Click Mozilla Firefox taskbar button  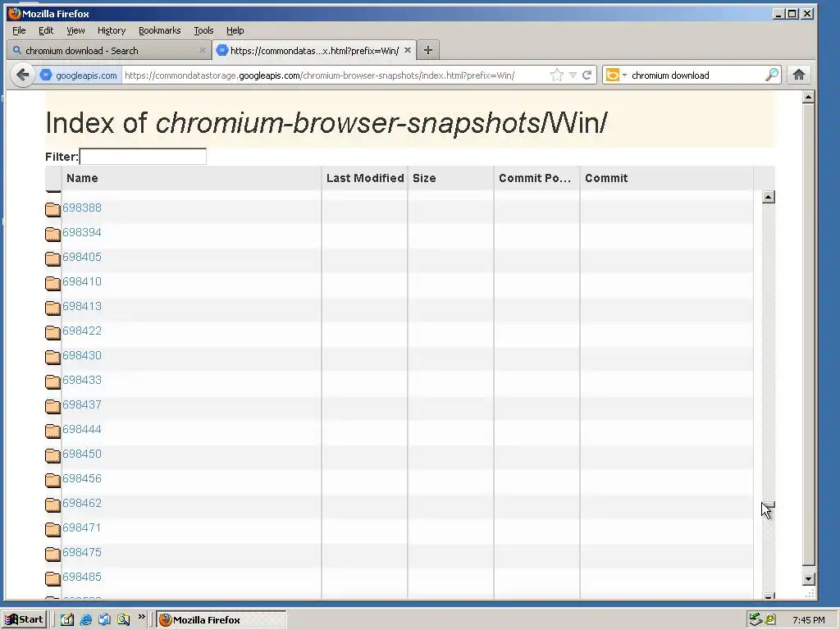(x=221, y=620)
